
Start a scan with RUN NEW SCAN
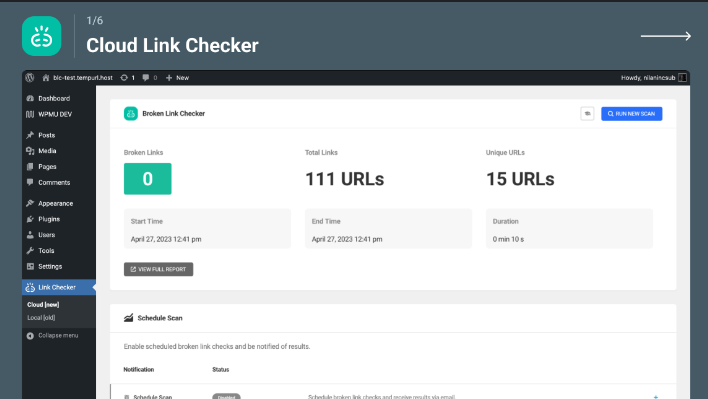pos(631,114)
